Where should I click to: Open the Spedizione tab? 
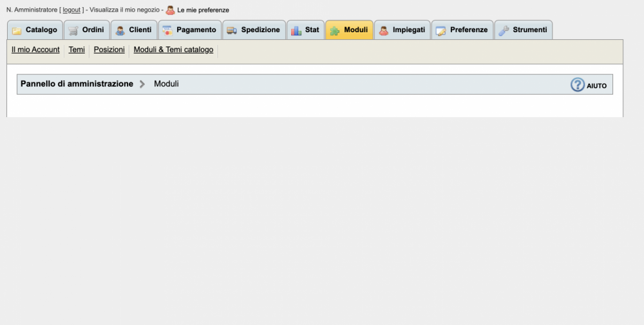254,30
